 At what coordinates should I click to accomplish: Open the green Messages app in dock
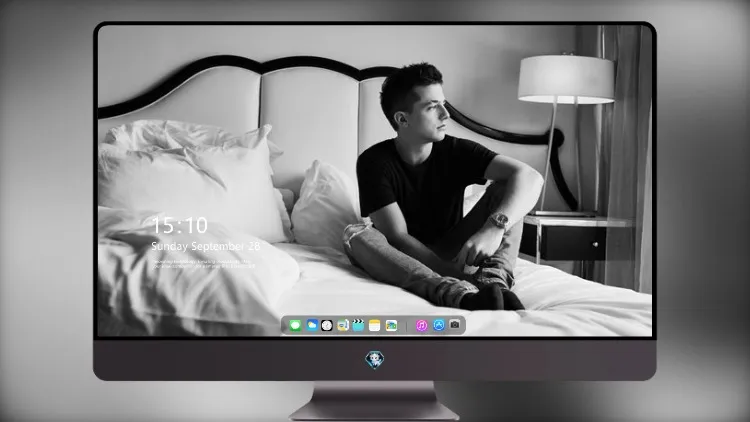coord(295,326)
